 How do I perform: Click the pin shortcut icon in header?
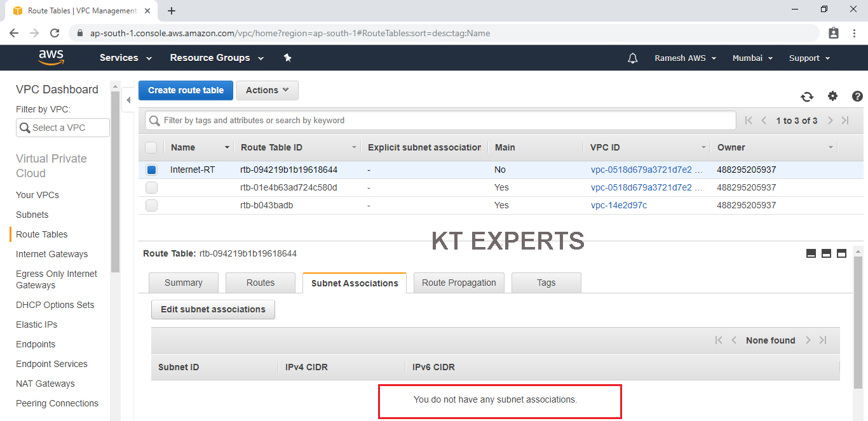pyautogui.click(x=287, y=58)
